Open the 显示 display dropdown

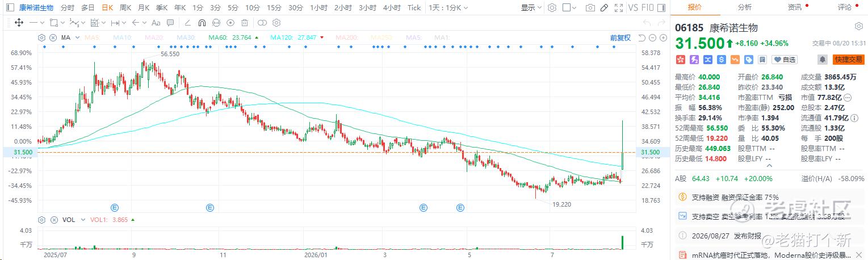[531, 8]
